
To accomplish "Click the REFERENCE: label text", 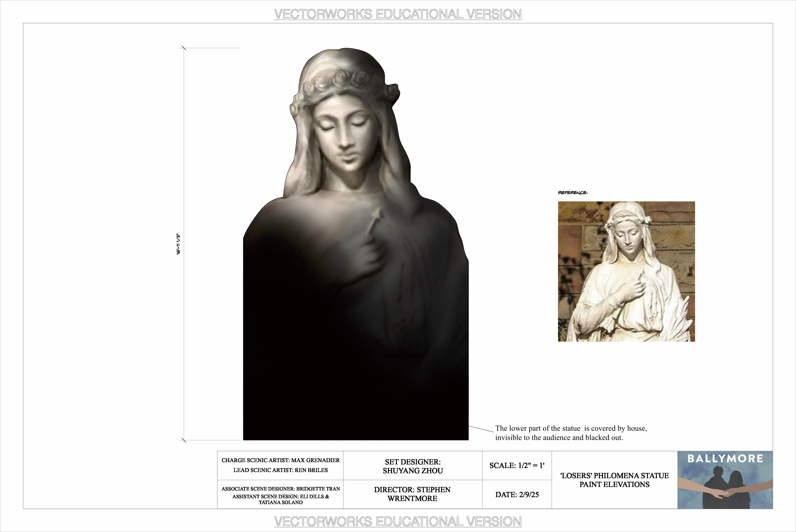I will pos(573,193).
